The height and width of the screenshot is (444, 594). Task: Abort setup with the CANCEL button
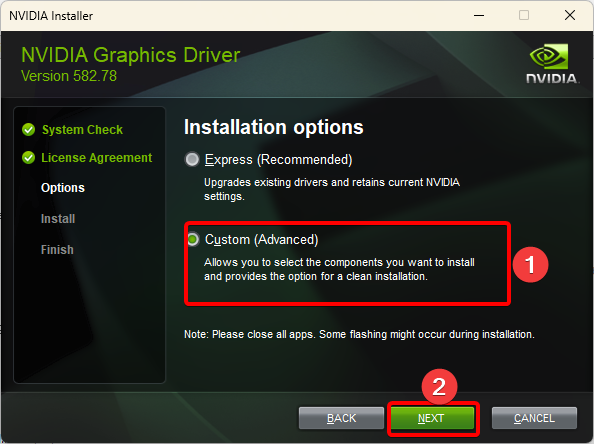pos(534,418)
